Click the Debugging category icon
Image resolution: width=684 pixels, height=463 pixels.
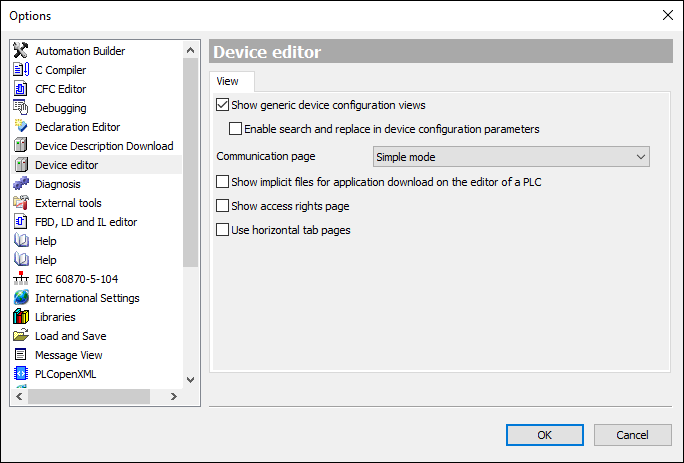pyautogui.click(x=20, y=108)
